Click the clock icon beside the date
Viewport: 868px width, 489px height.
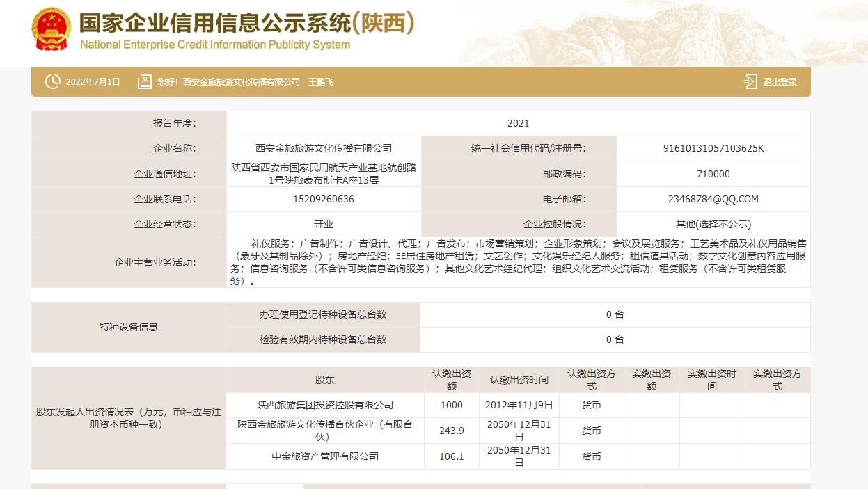[x=52, y=81]
